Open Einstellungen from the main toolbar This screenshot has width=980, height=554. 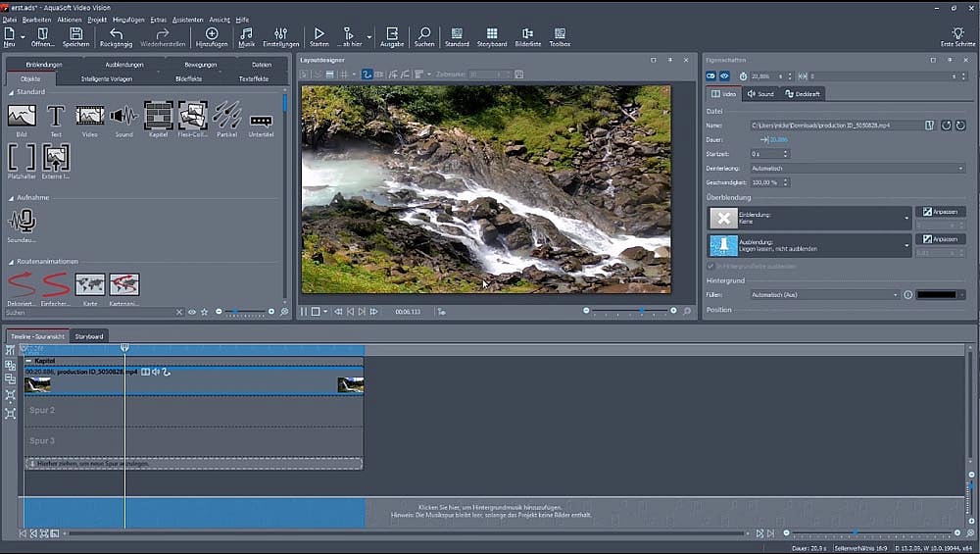click(281, 36)
